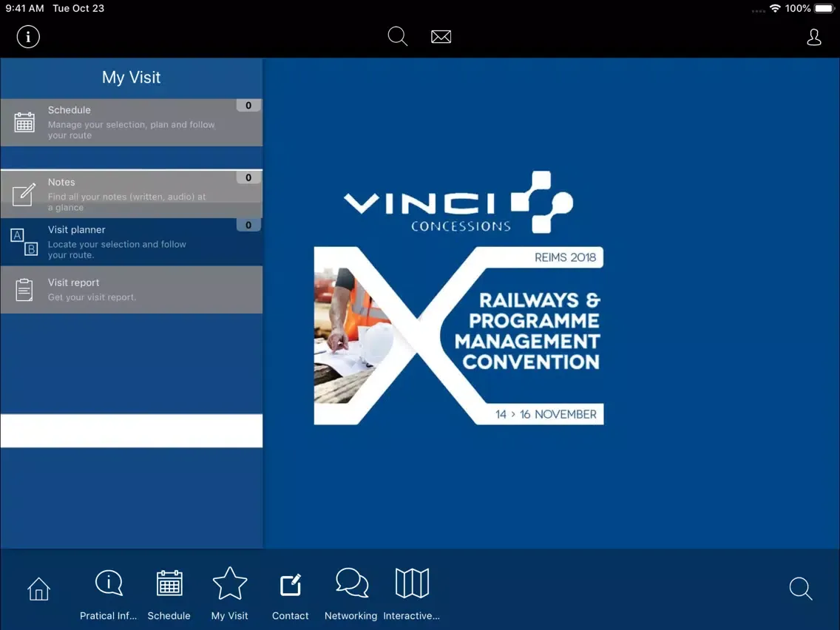This screenshot has height=630, width=840.
Task: Go to Home via the house icon
Action: click(x=38, y=589)
